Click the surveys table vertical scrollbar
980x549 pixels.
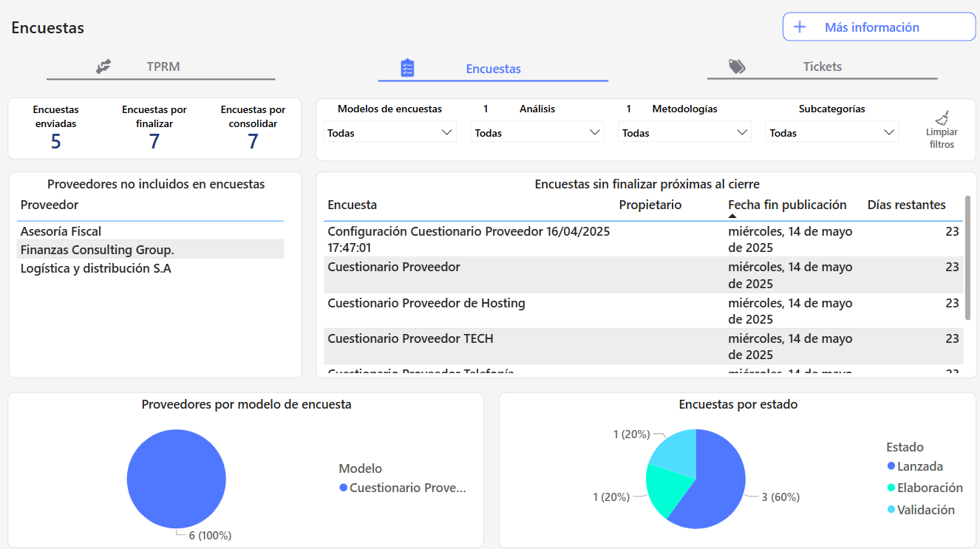tap(967, 259)
